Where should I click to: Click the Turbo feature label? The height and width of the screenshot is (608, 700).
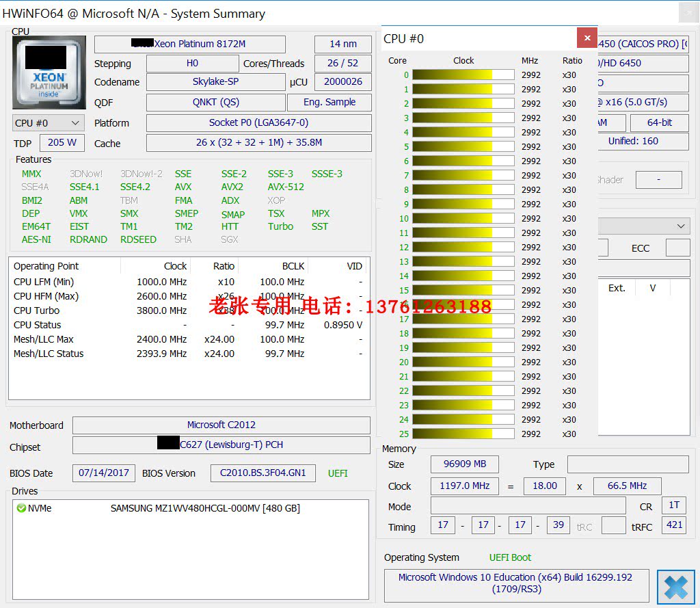(280, 226)
